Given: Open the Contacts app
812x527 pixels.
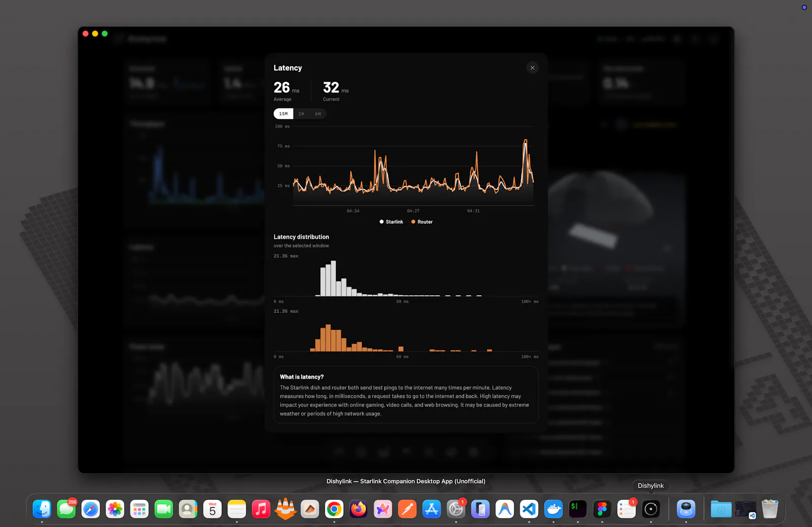Looking at the screenshot, I should (188, 509).
